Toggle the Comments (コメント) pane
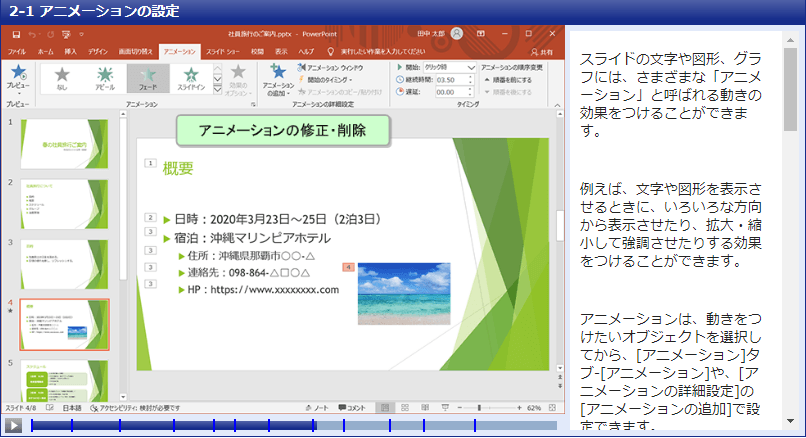This screenshot has height=438, width=806. tap(353, 408)
